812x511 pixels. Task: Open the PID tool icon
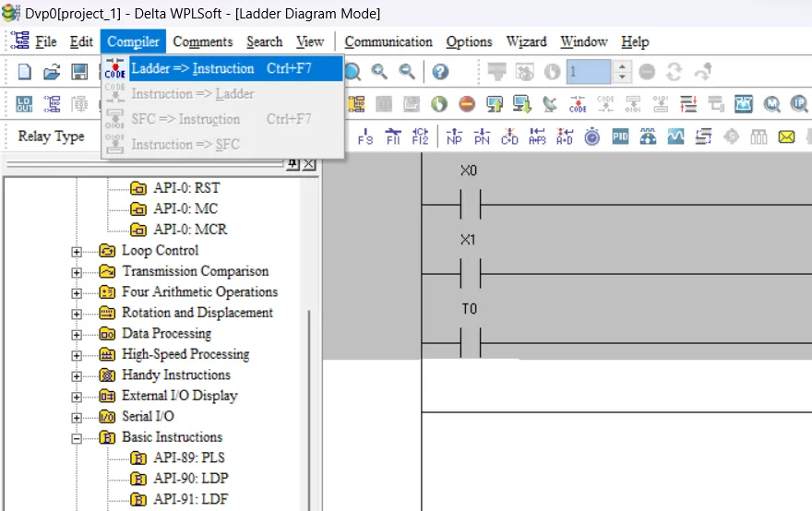[x=620, y=137]
